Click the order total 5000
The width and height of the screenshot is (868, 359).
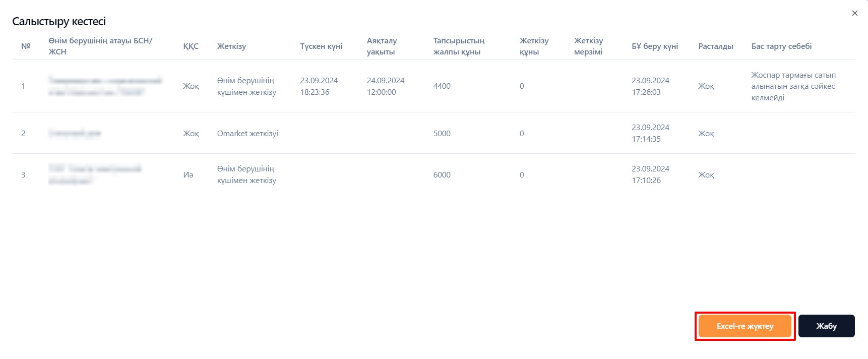442,134
